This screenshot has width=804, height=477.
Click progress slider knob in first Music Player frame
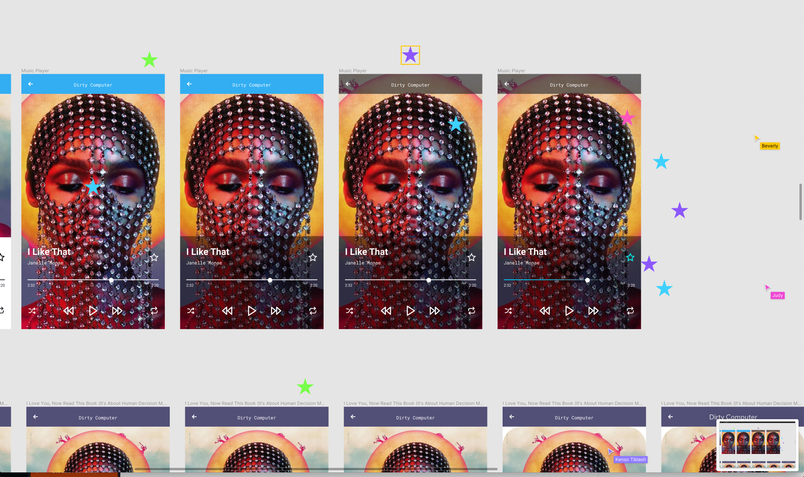pos(111,280)
